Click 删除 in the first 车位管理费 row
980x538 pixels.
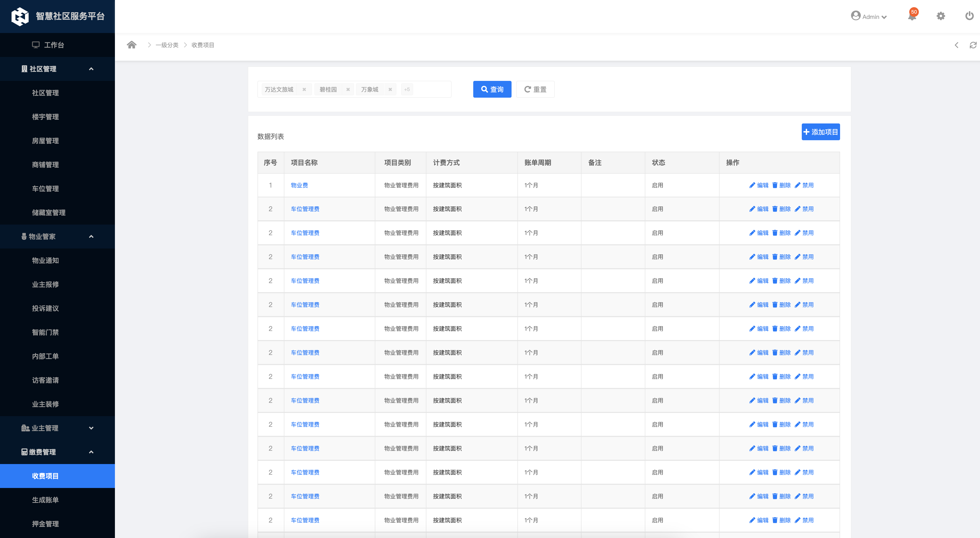coord(781,209)
